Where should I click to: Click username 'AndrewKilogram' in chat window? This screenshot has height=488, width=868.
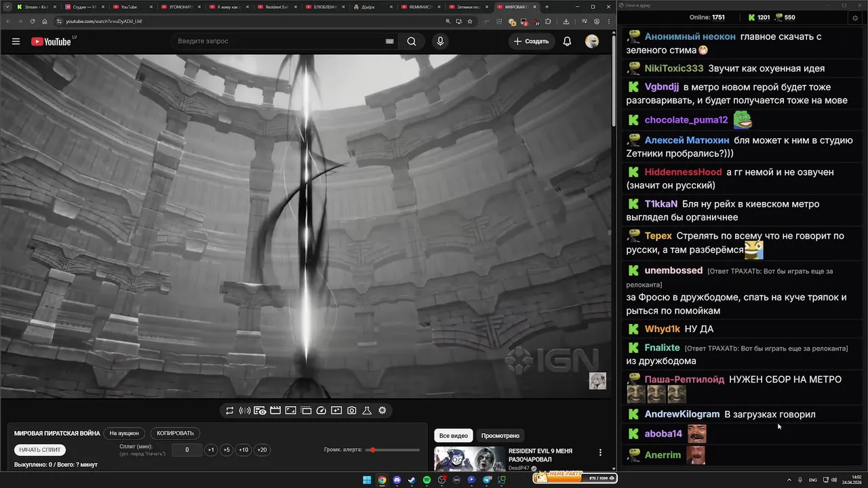[682, 414]
